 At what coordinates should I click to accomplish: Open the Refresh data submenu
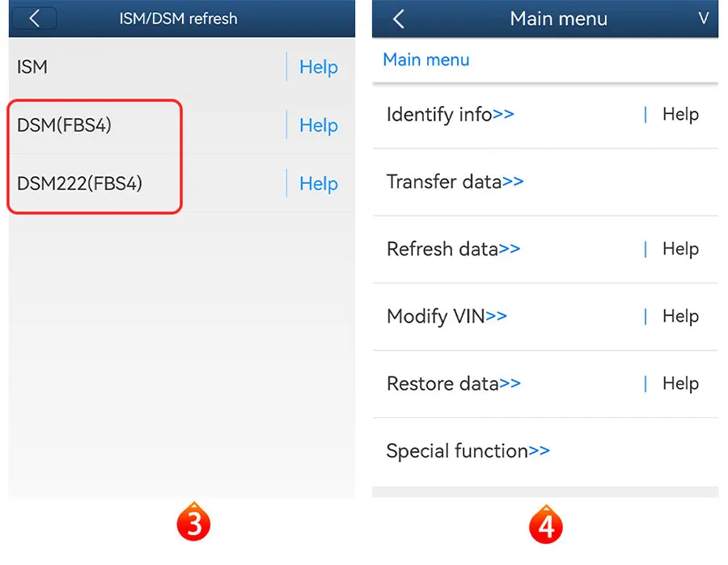(453, 249)
